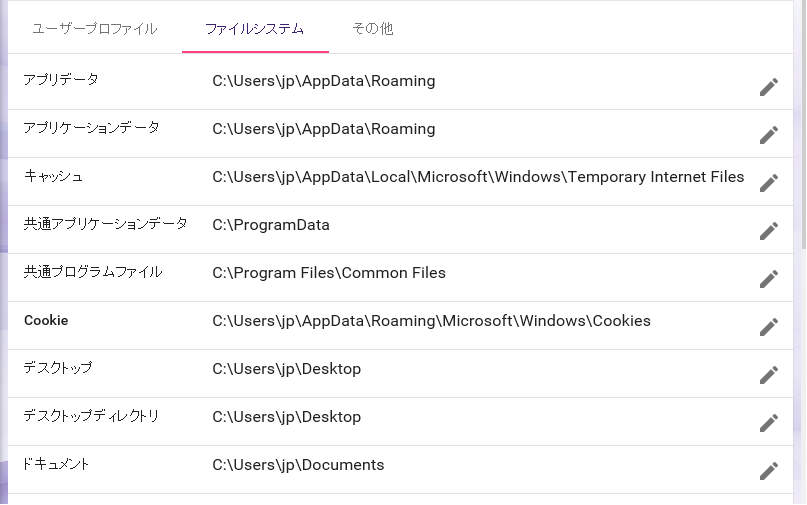Open the その他 tab

[x=373, y=29]
